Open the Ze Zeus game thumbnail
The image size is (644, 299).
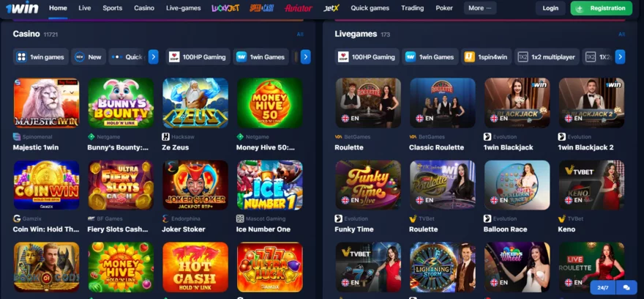pos(195,103)
